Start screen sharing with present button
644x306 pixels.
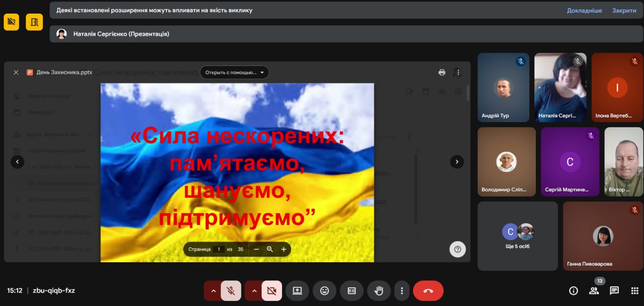[x=297, y=290]
